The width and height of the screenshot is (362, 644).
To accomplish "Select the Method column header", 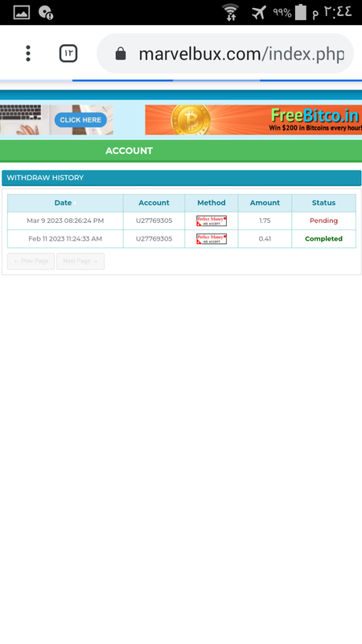I will (212, 203).
